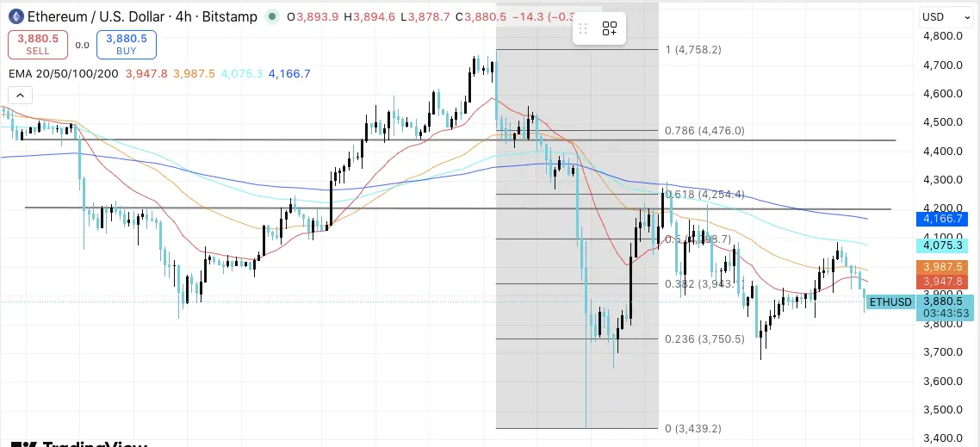
Task: Collapse the indicator legend with the chevron
Action: [20, 95]
